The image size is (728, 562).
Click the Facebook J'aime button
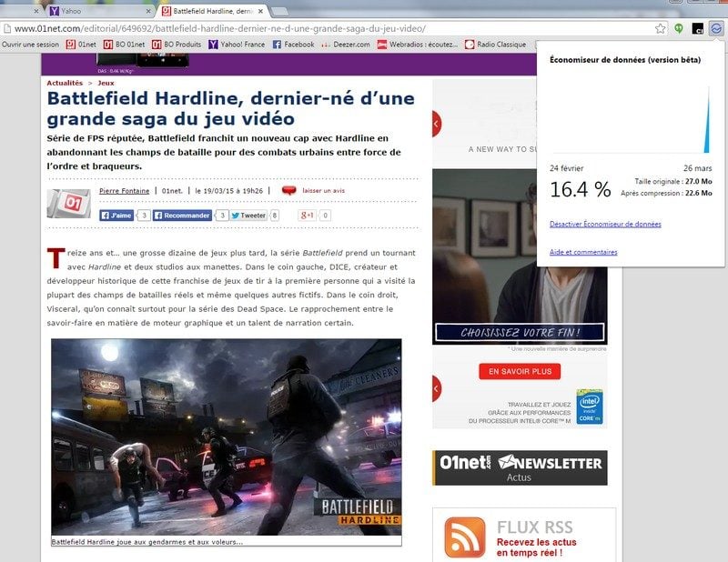(x=116, y=216)
